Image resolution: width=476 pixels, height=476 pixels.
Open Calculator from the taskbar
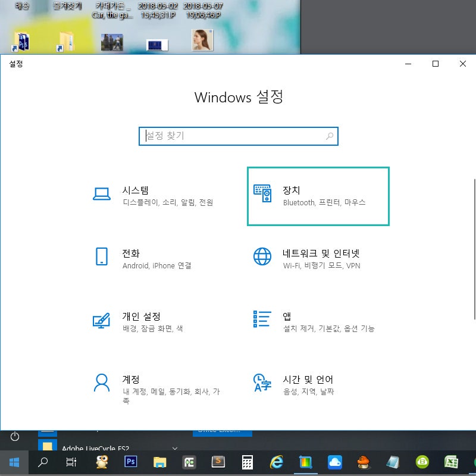(247, 462)
